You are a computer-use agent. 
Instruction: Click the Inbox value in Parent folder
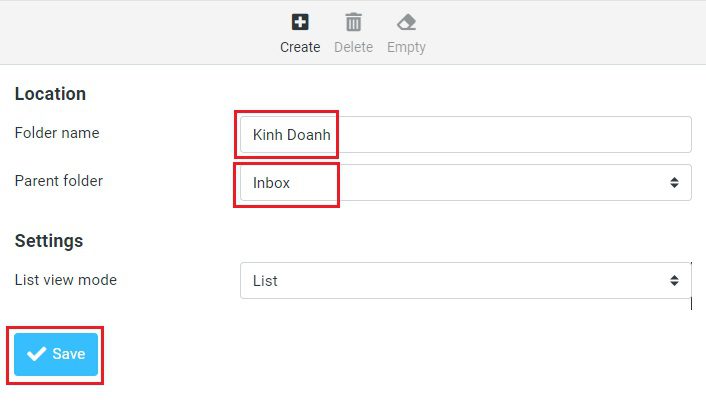coord(271,183)
